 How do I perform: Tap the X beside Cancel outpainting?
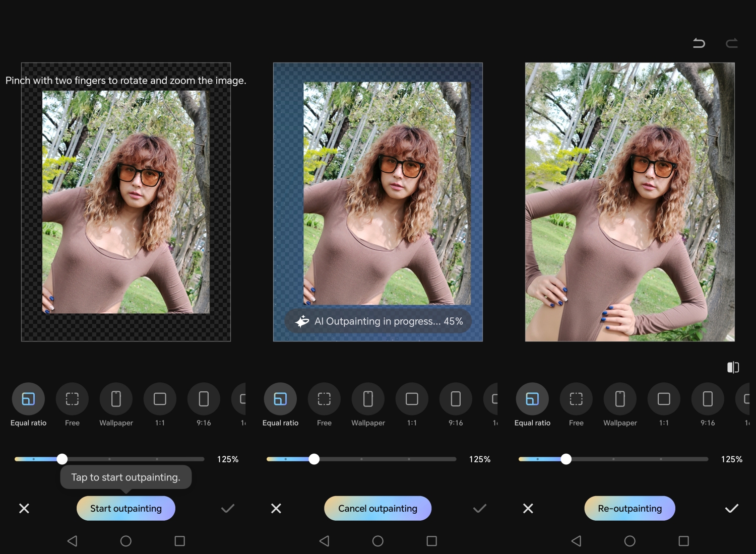click(276, 508)
